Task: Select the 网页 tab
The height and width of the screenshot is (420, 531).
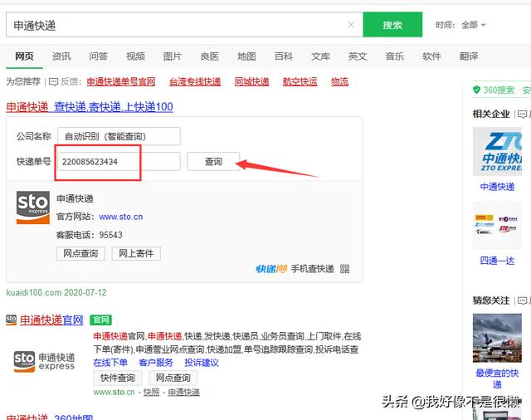Action: 24,56
